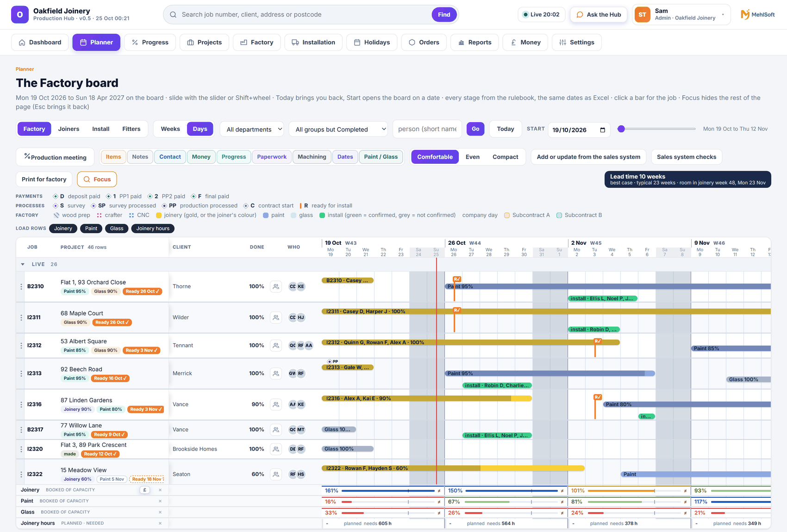Click the assign-people icon in the I2316 row
The image size is (787, 532).
click(x=276, y=404)
